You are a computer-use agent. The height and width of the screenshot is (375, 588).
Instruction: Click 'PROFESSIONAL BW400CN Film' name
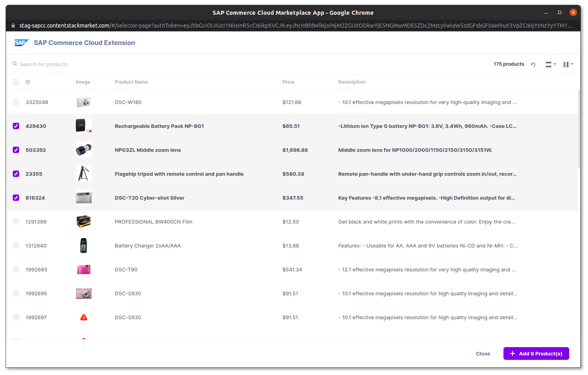(154, 222)
